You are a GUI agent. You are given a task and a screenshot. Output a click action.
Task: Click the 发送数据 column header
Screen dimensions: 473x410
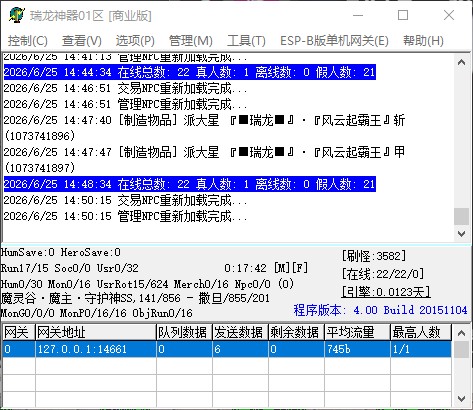pyautogui.click(x=240, y=332)
